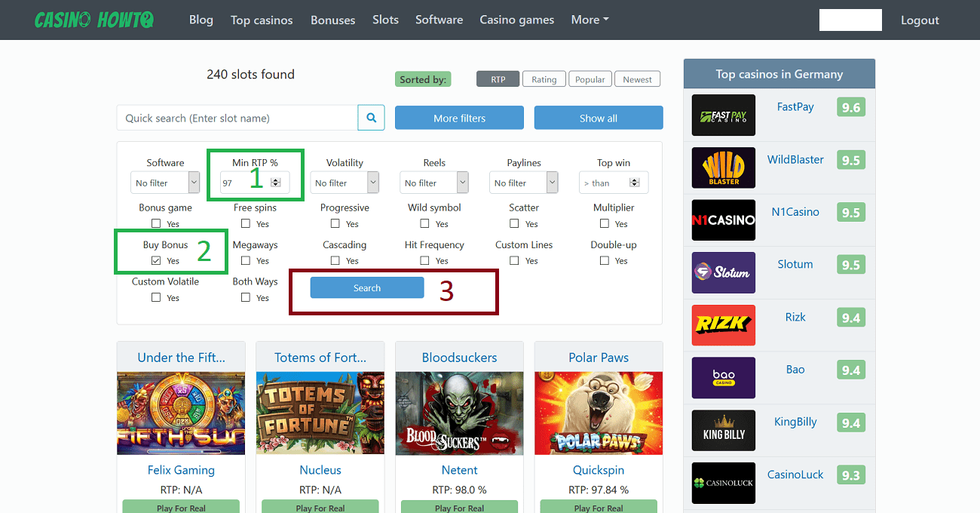The image size is (980, 513).
Task: Open the Software filter dropdown
Action: pyautogui.click(x=165, y=183)
